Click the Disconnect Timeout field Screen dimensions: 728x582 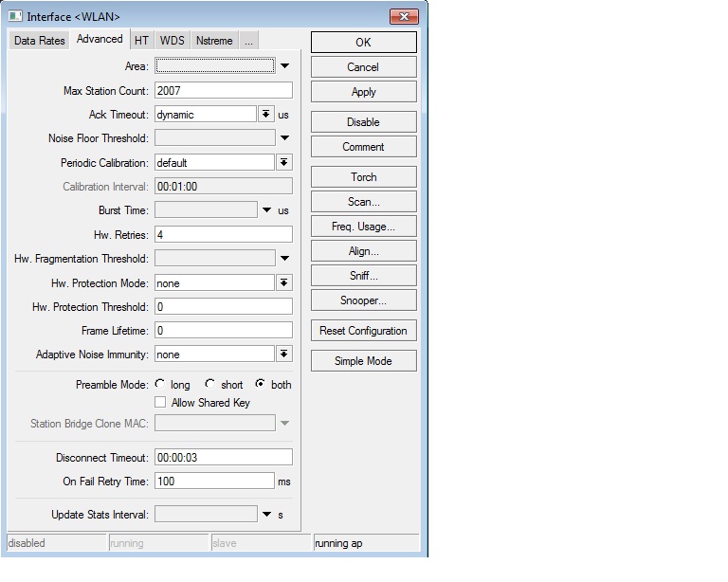click(x=224, y=457)
